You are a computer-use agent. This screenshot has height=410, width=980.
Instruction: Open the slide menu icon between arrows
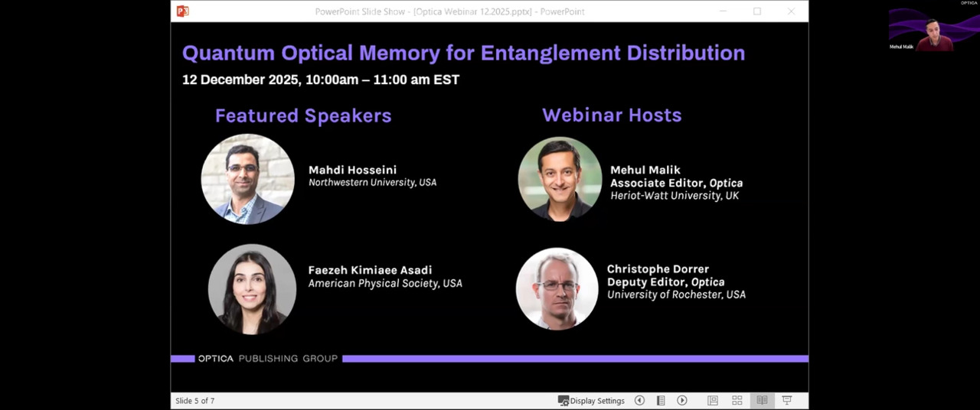pos(661,401)
